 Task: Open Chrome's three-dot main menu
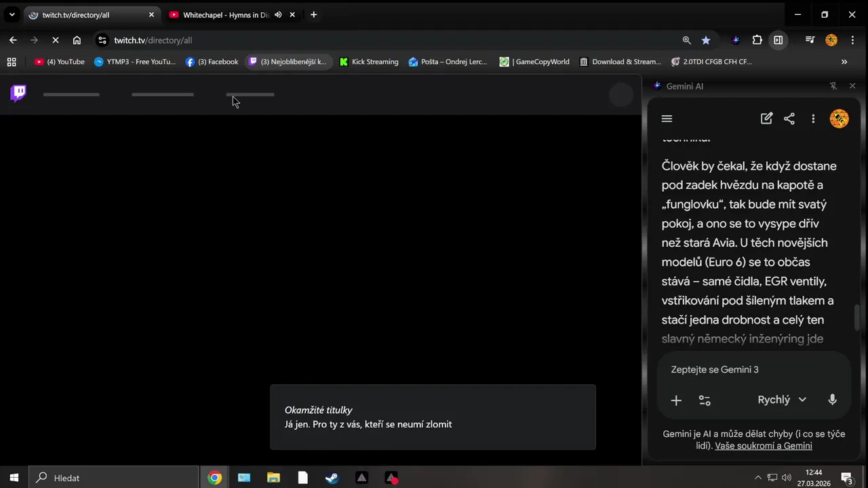(x=852, y=40)
